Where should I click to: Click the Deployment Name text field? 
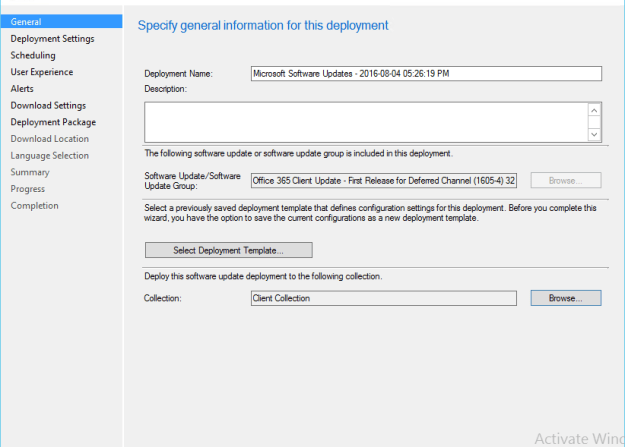click(x=426, y=74)
